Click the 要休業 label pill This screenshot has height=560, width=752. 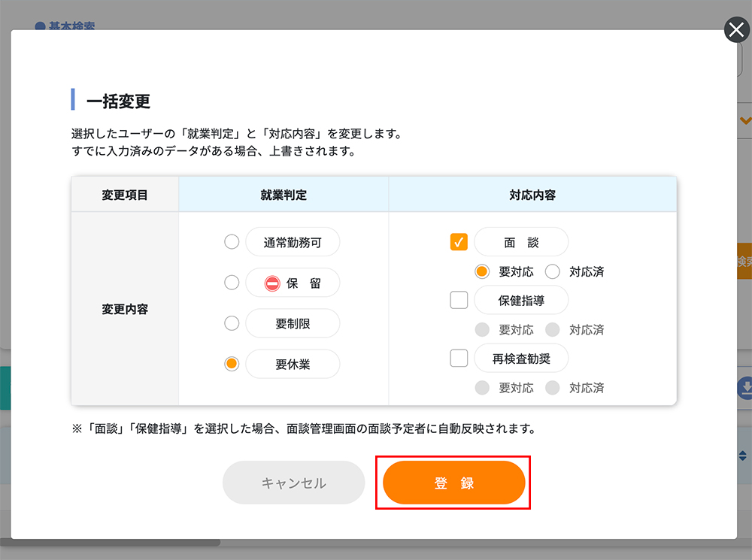pyautogui.click(x=293, y=364)
